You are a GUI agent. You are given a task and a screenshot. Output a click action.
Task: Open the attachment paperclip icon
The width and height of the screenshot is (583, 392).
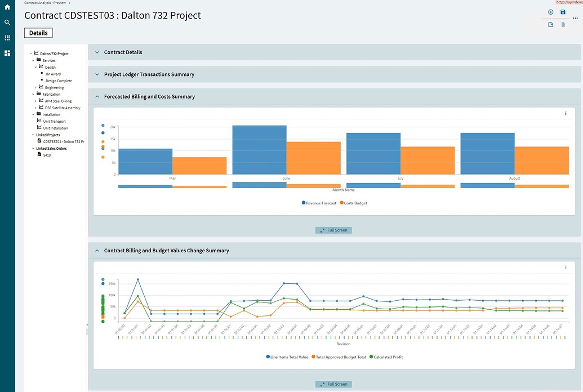click(x=563, y=24)
